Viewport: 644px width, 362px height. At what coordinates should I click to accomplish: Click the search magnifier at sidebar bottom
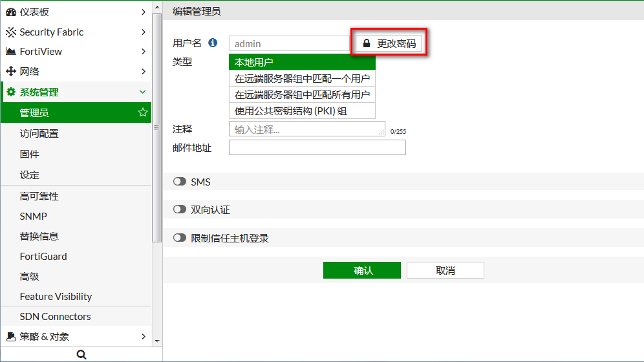[x=81, y=354]
